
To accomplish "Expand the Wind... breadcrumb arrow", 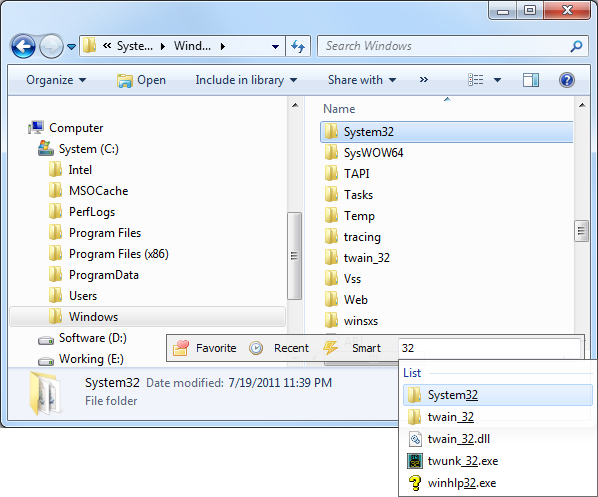I will click(x=223, y=47).
